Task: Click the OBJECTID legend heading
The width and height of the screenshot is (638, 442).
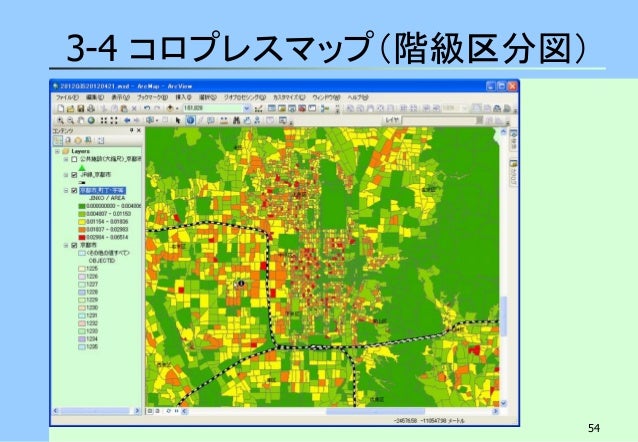Action: click(x=102, y=260)
